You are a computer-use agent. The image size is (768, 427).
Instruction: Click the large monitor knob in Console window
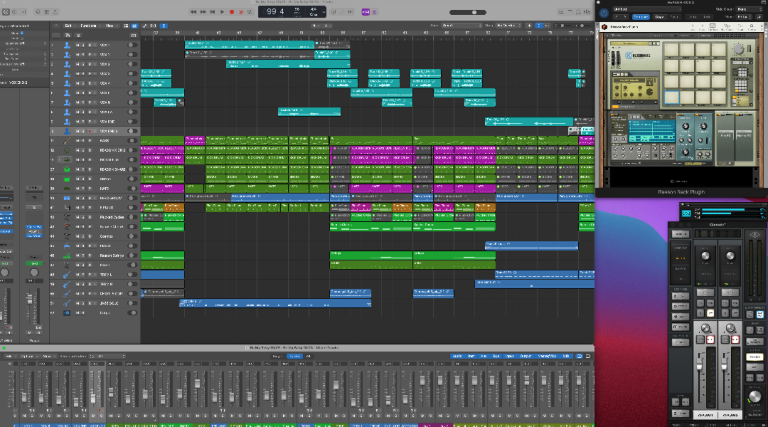(x=755, y=398)
